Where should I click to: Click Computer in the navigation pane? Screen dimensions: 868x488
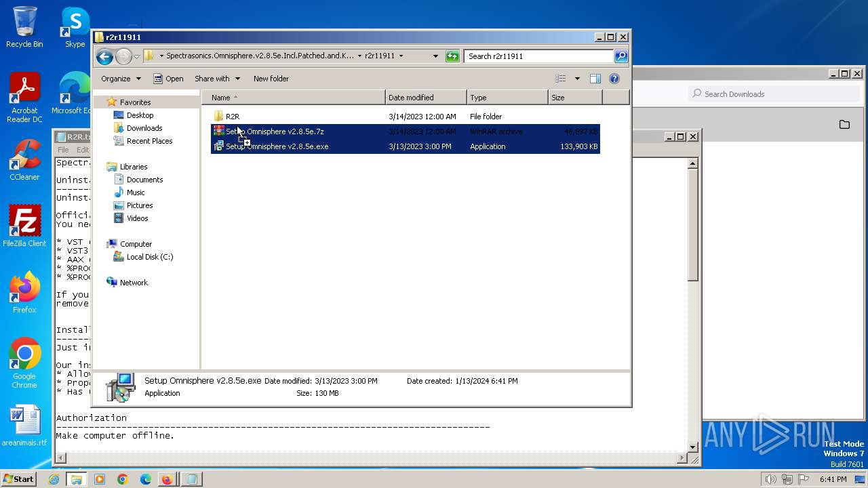click(x=136, y=244)
